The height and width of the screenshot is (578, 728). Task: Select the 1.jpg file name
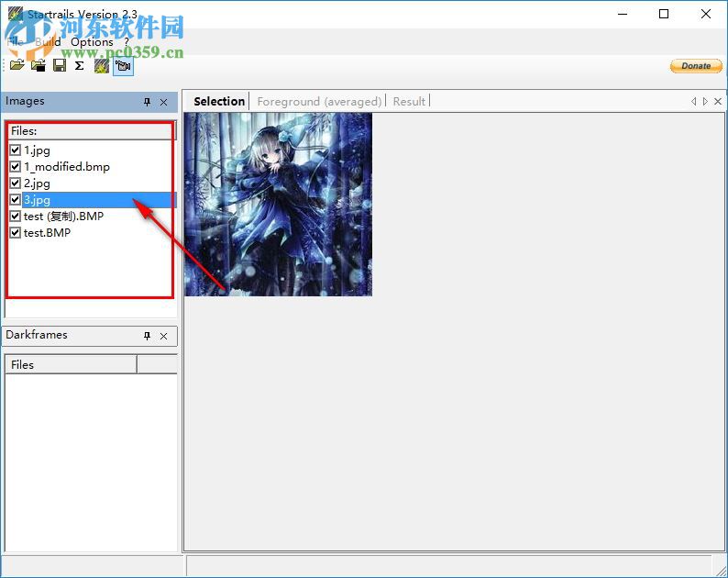coord(38,150)
